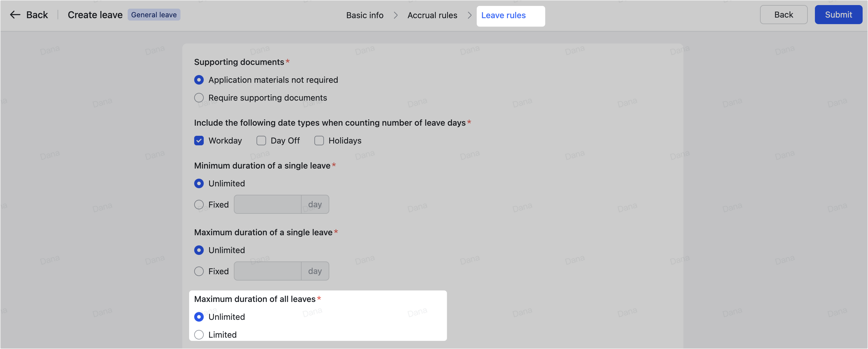Select Application materials not required
868x349 pixels.
pyautogui.click(x=199, y=80)
